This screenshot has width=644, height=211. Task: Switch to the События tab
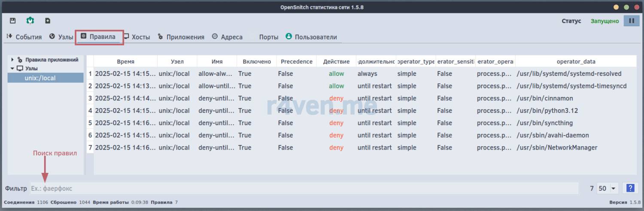click(24, 37)
